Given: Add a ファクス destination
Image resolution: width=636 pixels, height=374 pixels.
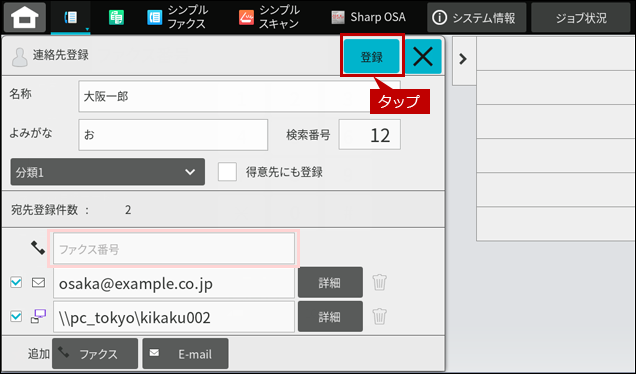Looking at the screenshot, I should [x=95, y=354].
